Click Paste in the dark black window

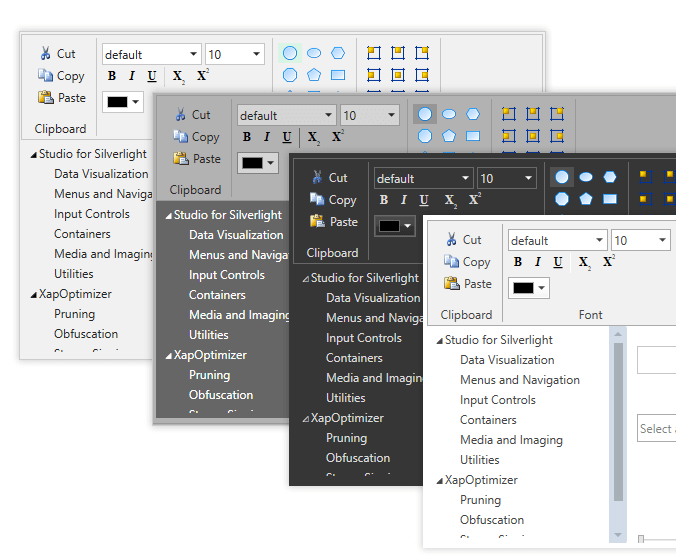coord(334,222)
